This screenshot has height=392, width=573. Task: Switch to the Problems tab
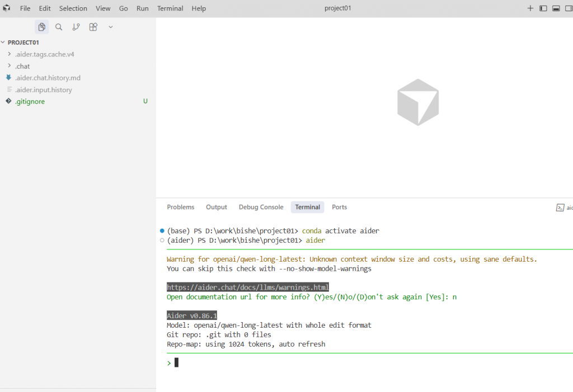tap(180, 207)
